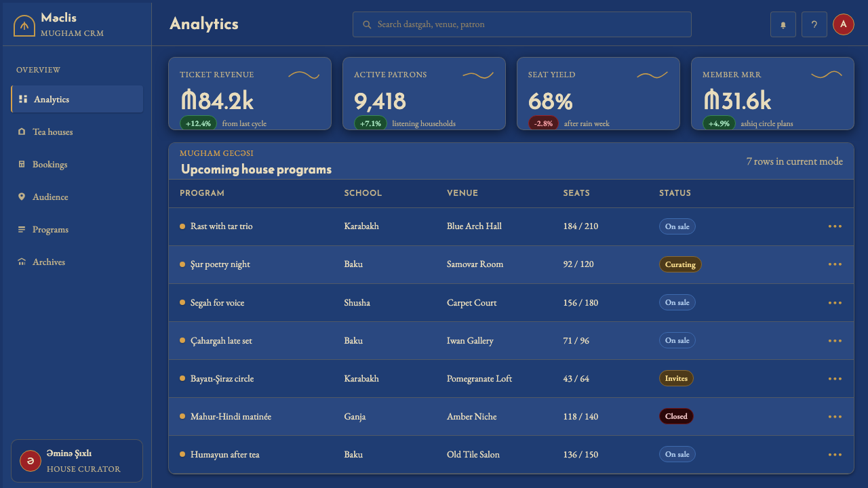The height and width of the screenshot is (488, 868).
Task: Open row actions for Rast with tar trio
Action: point(835,226)
